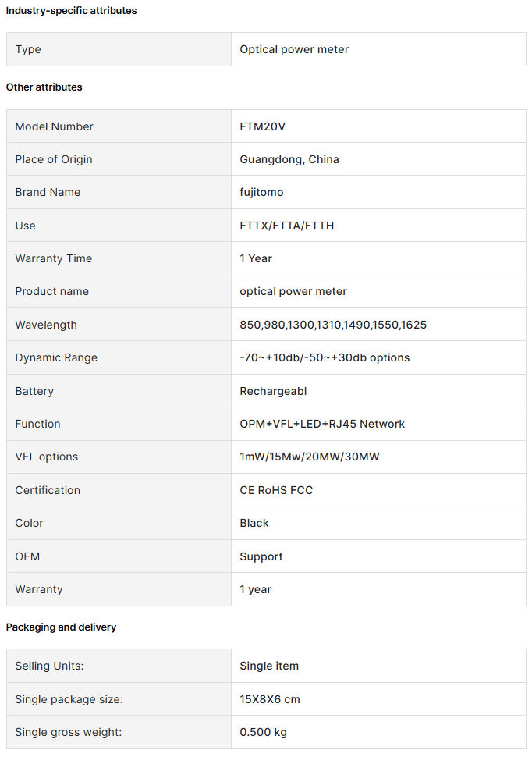Click the OPM+VFL+LED+RJ45 Network function value
The height and width of the screenshot is (757, 532).
[x=322, y=424]
